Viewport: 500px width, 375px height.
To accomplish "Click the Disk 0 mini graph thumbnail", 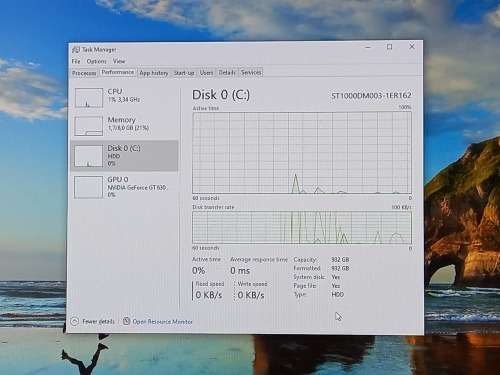I will pos(89,156).
